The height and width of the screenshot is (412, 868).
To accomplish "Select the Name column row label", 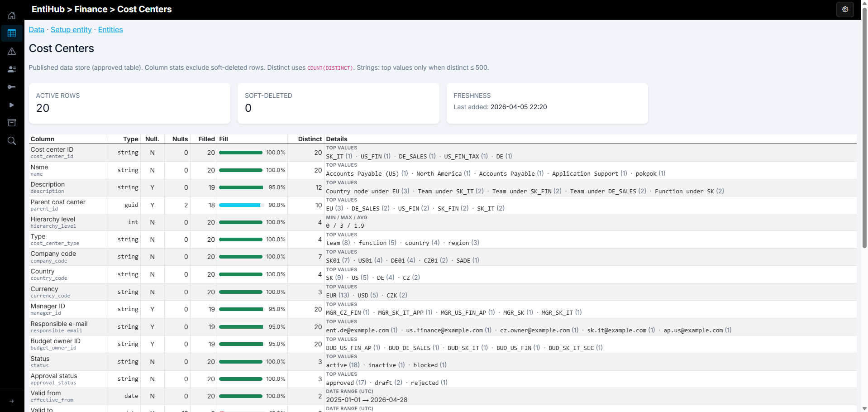I will point(39,167).
